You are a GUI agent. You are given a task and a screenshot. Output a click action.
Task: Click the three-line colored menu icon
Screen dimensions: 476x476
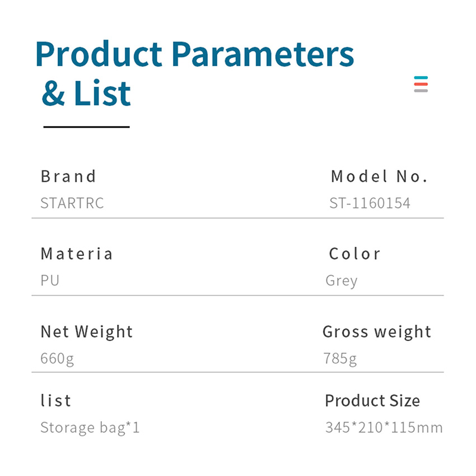point(421,84)
